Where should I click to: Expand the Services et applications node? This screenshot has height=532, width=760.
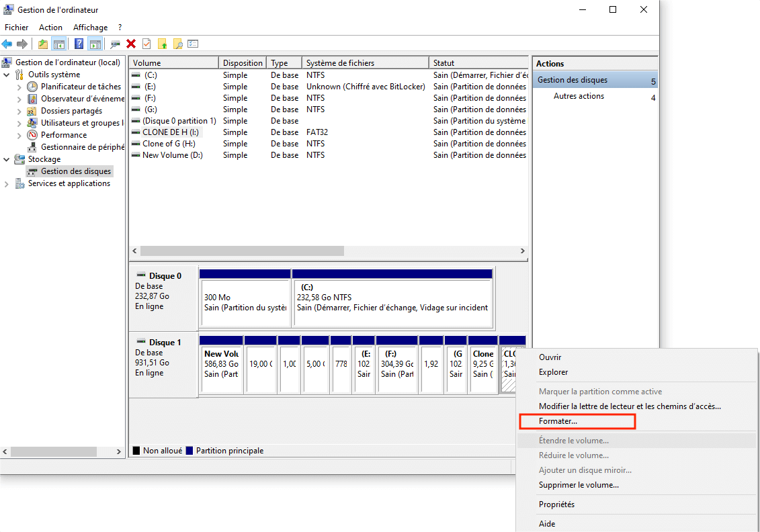[7, 183]
